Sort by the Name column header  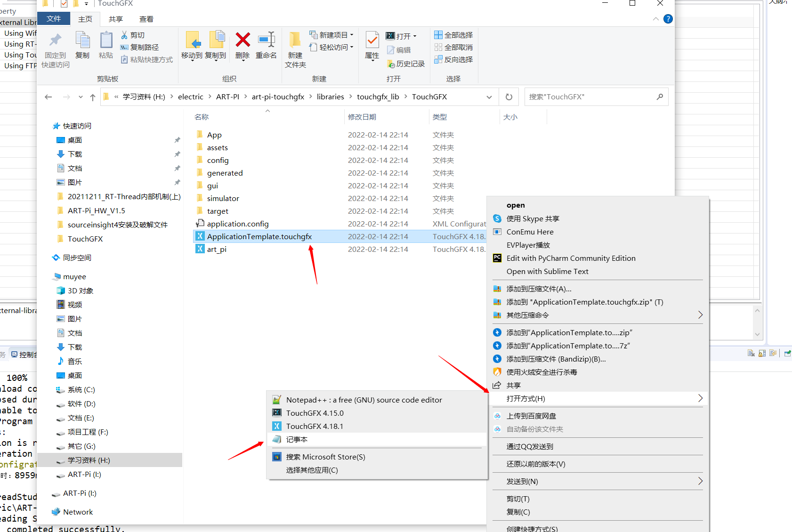coord(202,117)
